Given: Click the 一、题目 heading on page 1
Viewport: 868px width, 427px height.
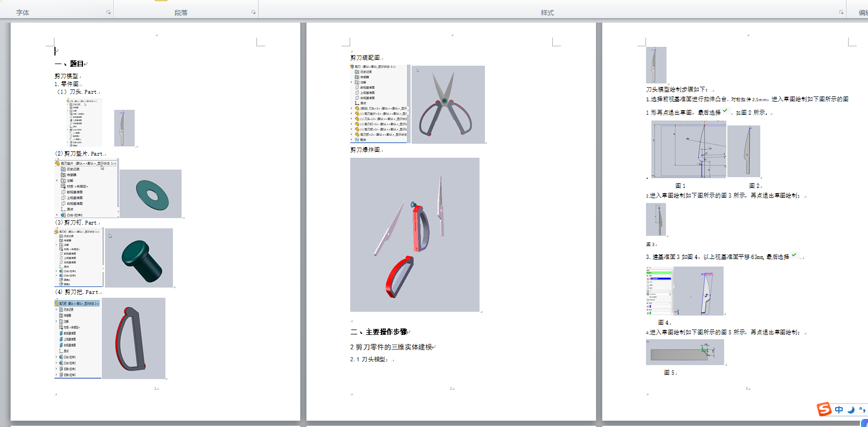Looking at the screenshot, I should click(70, 64).
